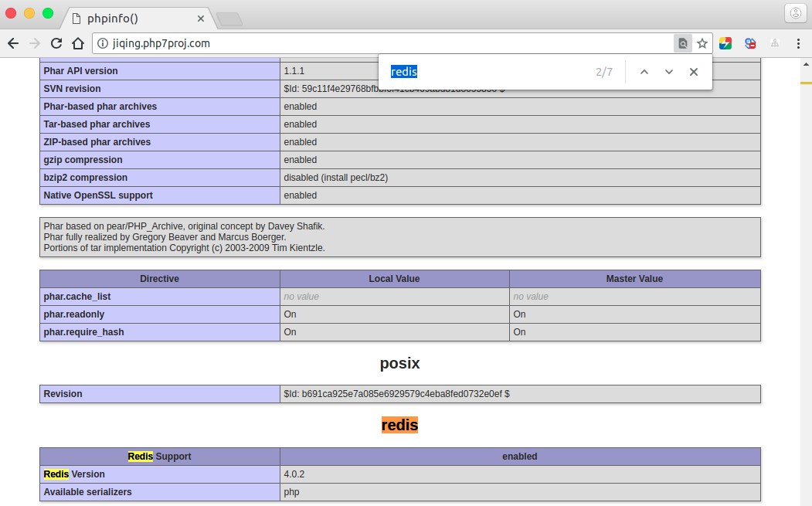
Task: Click the local 'no value' for phar.cache_list
Action: tap(301, 297)
